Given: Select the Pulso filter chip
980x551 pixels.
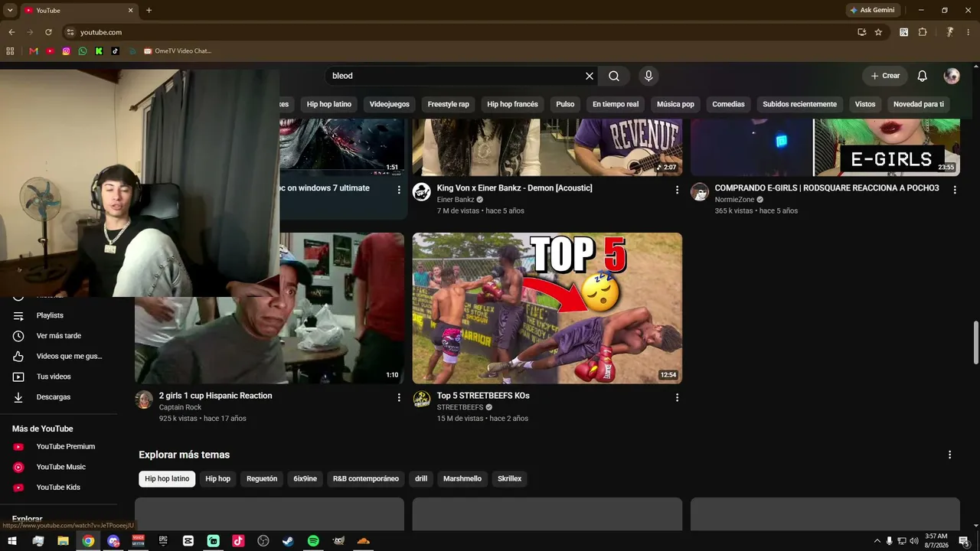Looking at the screenshot, I should tap(565, 104).
